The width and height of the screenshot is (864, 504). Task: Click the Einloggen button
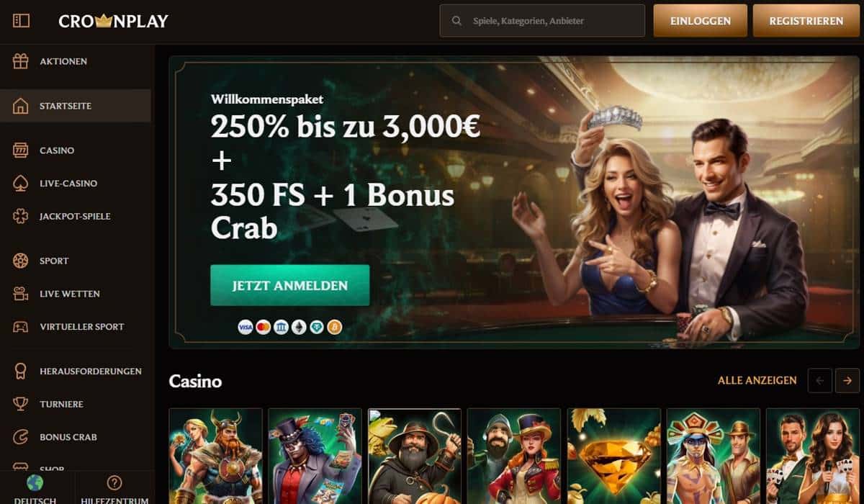pyautogui.click(x=700, y=21)
